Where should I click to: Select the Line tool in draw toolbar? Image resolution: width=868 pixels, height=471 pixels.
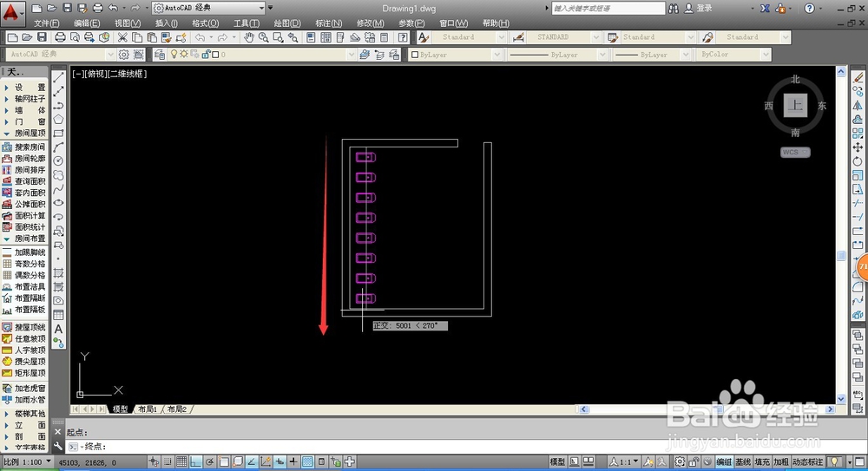pos(58,77)
